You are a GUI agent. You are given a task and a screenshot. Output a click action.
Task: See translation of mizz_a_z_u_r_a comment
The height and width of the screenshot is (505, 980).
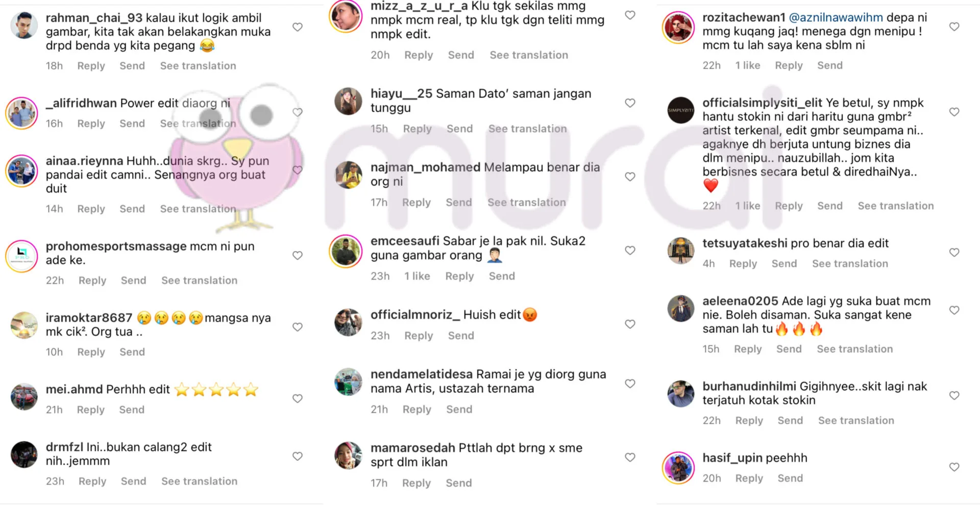(x=529, y=55)
